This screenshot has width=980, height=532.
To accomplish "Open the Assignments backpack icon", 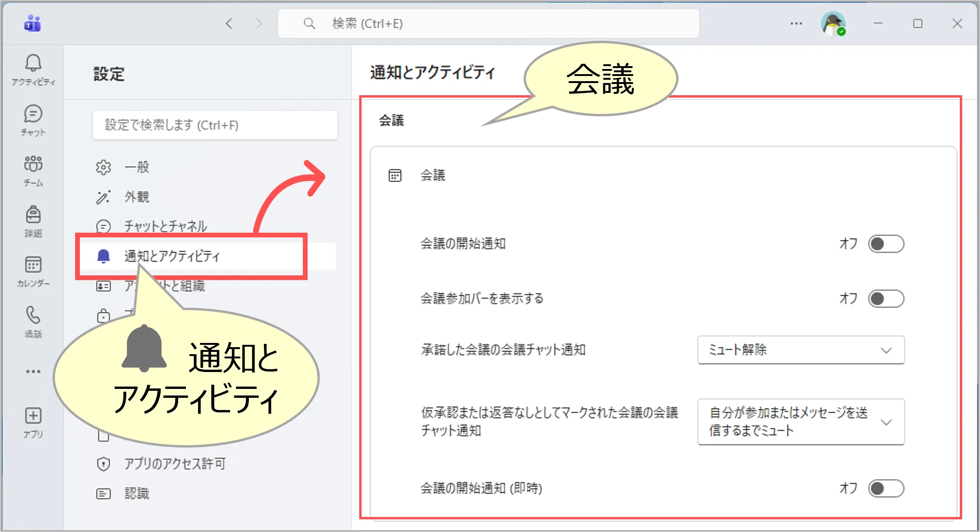I will click(x=33, y=220).
